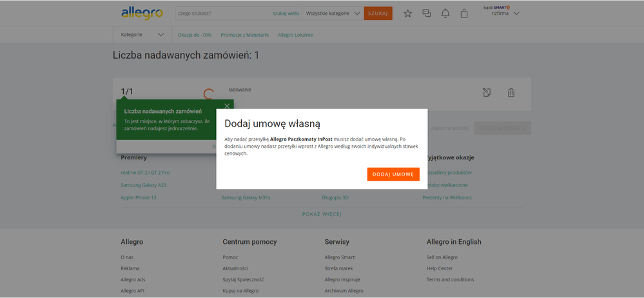This screenshot has width=644, height=298.
Task: Open the Kategorie dropdown menu
Action: tap(142, 35)
